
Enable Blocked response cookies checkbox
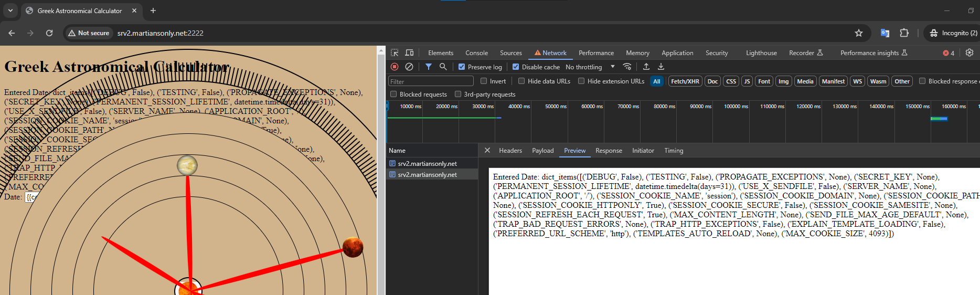[x=922, y=81]
